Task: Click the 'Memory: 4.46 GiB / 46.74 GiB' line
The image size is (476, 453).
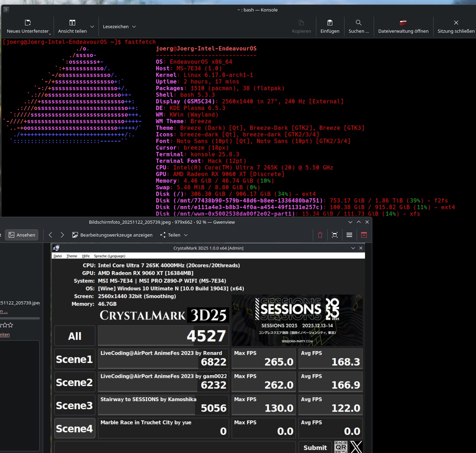Action: pos(215,181)
